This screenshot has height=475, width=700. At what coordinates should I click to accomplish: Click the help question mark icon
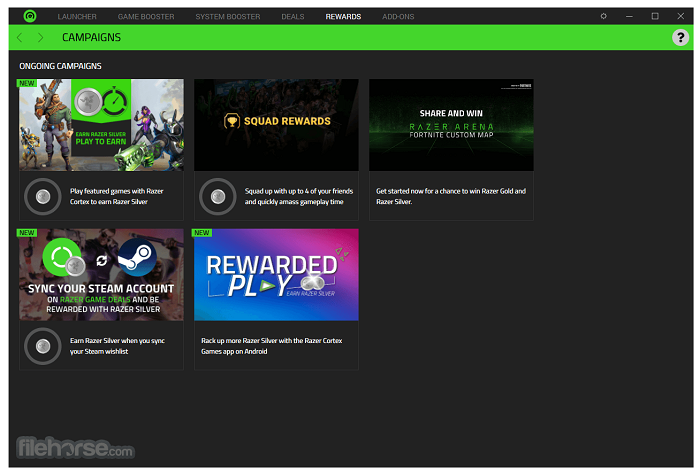click(x=680, y=37)
